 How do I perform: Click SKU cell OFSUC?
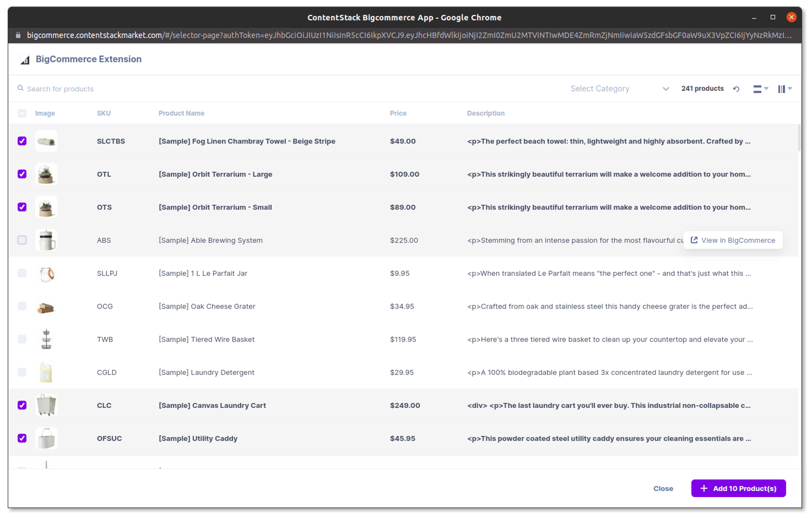click(x=109, y=438)
